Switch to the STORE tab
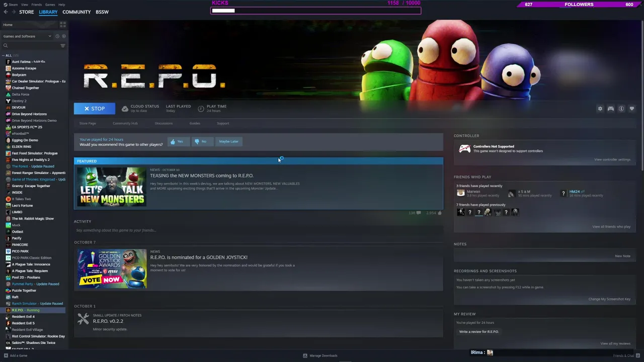The image size is (644, 362). point(26,12)
